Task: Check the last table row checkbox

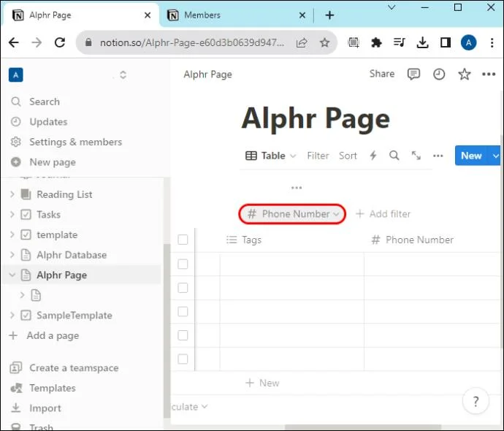Action: click(x=183, y=359)
